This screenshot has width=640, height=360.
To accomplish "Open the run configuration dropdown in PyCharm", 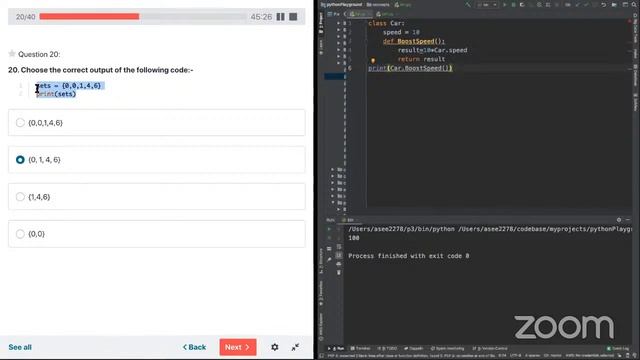I will pos(487,4).
